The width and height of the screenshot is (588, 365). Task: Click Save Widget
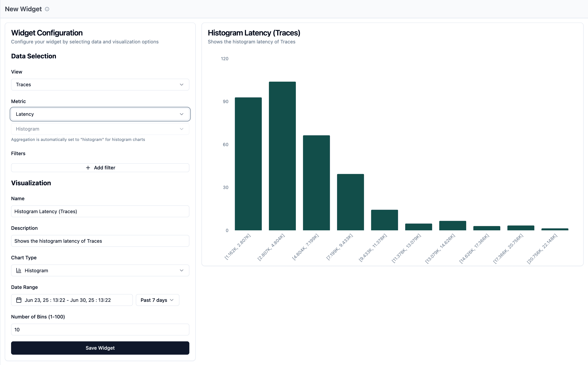100,348
